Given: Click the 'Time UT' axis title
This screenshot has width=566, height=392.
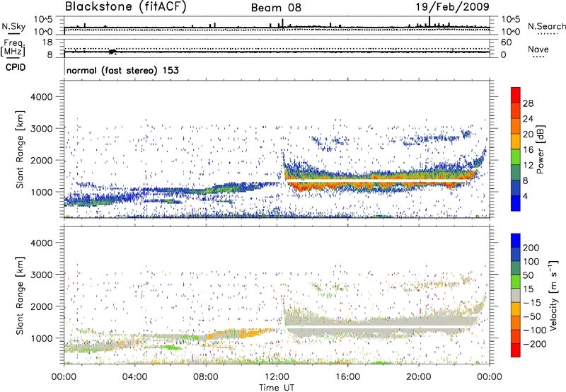Looking at the screenshot, I should (277, 388).
